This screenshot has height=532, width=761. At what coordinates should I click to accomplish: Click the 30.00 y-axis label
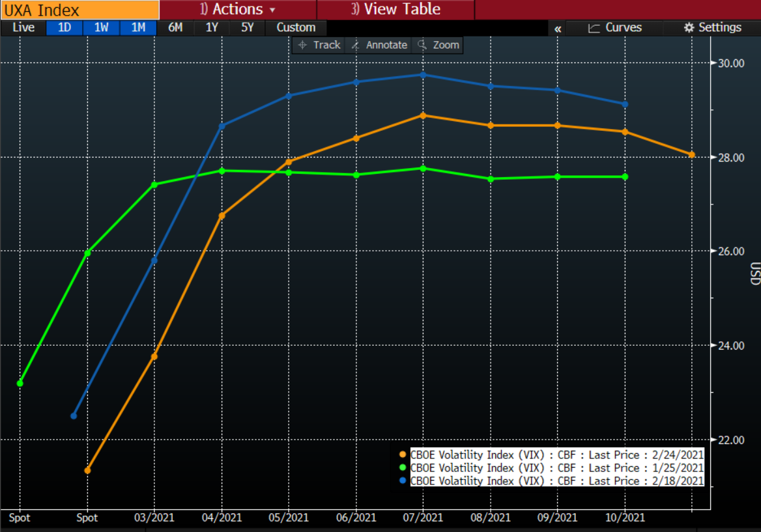731,64
